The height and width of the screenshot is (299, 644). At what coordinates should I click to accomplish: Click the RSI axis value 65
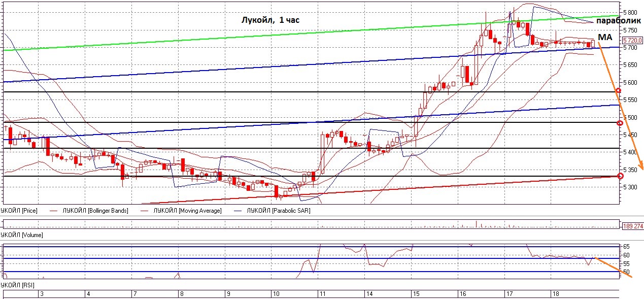point(627,247)
